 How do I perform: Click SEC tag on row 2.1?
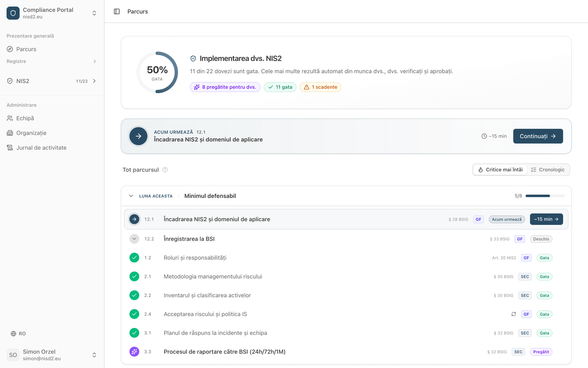pos(525,277)
